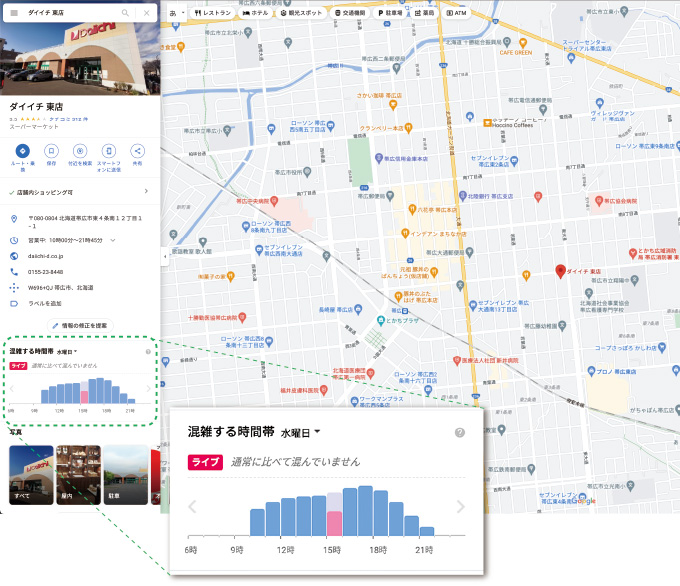This screenshot has height=586, width=680.
Task: Select the ホテル category chip
Action: pyautogui.click(x=255, y=13)
